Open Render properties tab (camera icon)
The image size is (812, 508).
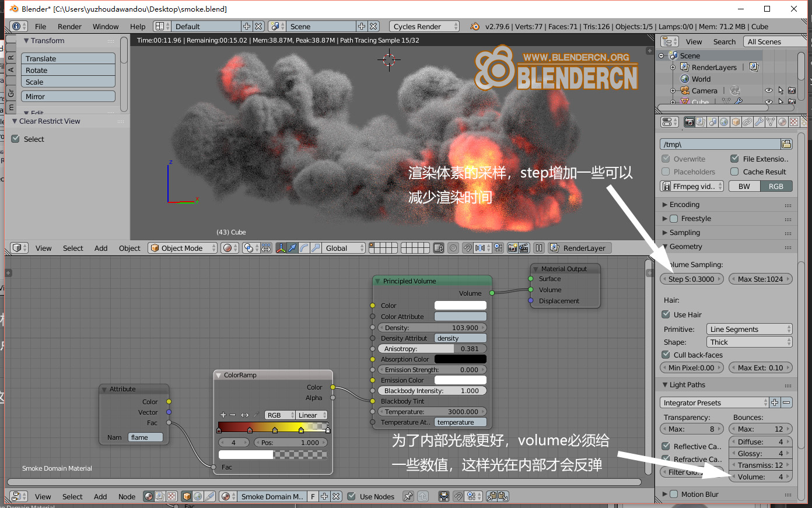(x=689, y=122)
